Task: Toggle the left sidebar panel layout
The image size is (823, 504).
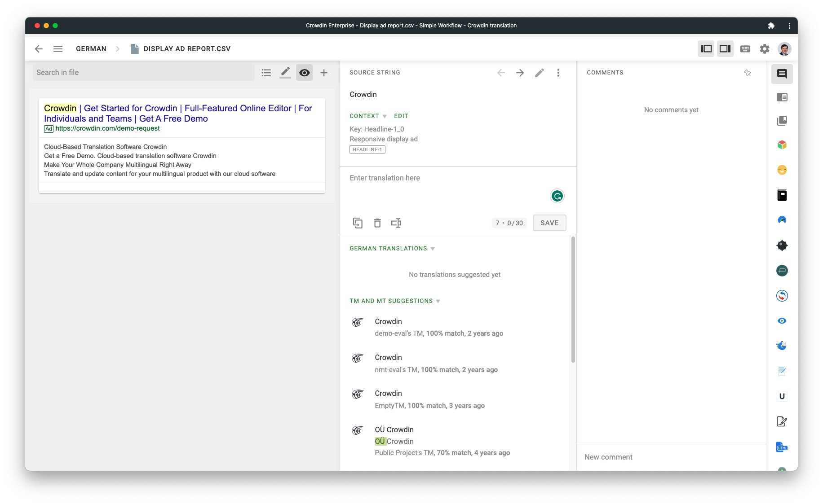Action: coord(706,49)
